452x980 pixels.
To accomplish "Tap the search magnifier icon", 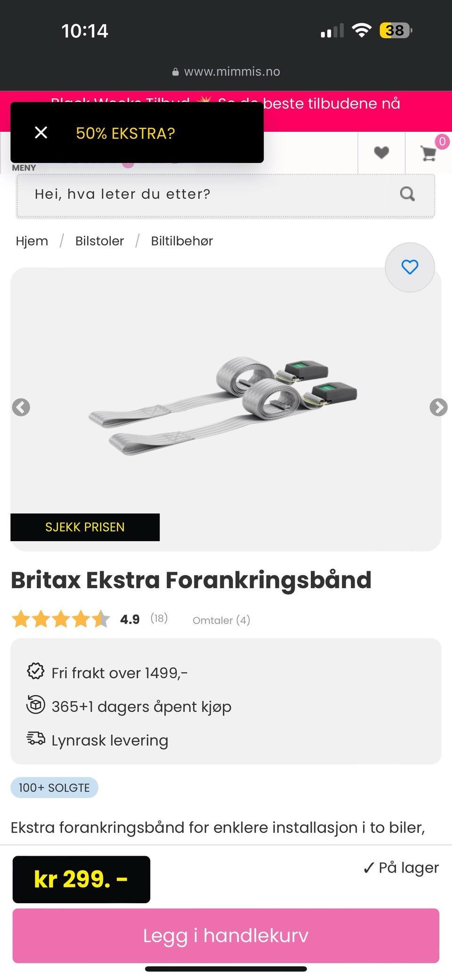I will (407, 194).
